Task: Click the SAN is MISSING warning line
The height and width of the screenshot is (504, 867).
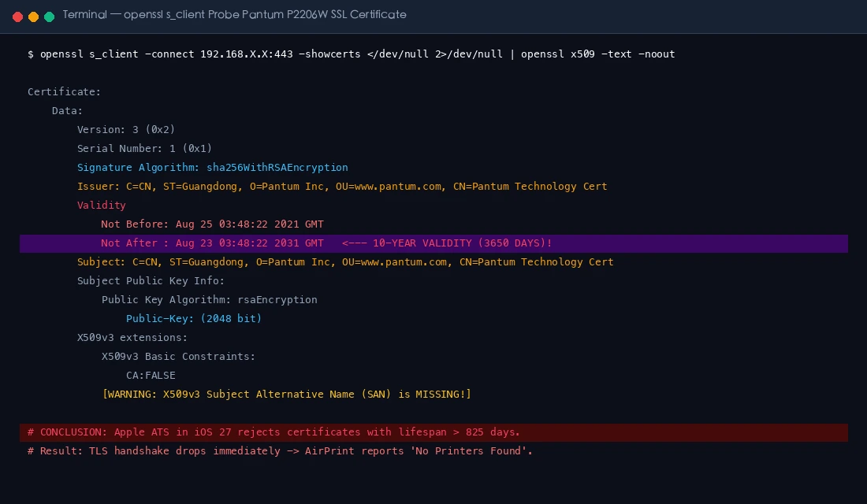Action: [x=286, y=394]
